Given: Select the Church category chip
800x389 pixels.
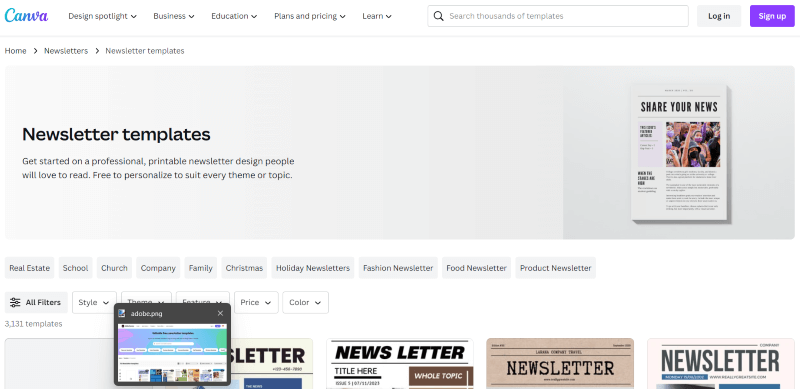Looking at the screenshot, I should coord(114,268).
